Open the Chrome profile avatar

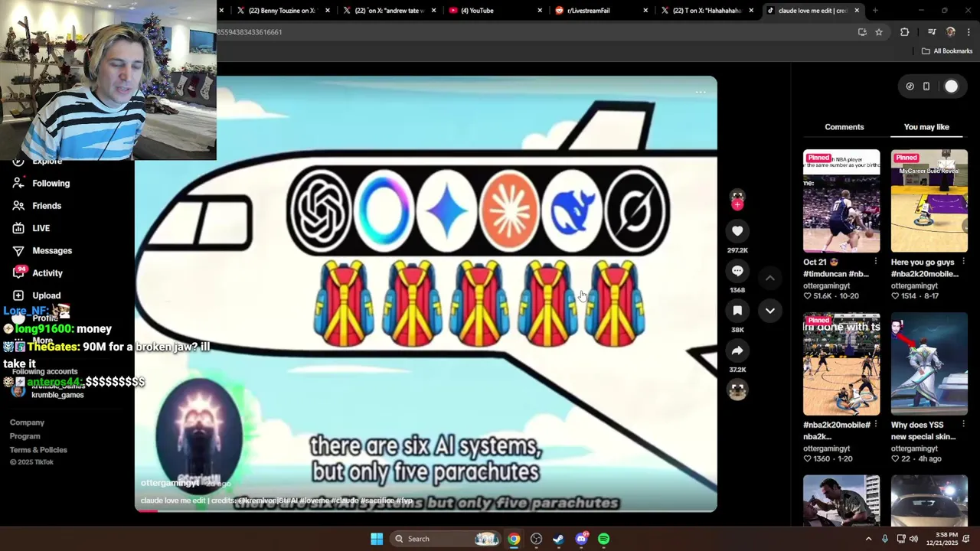951,32
